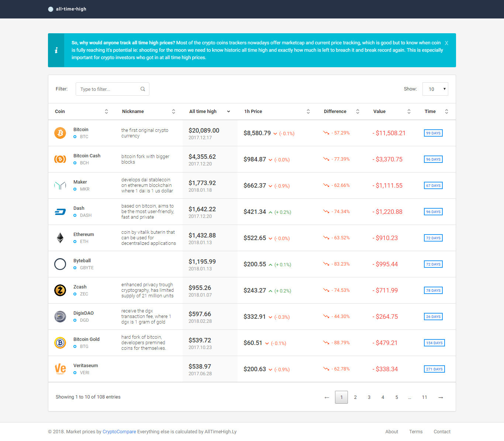Open the Show entries dropdown

tap(435, 89)
